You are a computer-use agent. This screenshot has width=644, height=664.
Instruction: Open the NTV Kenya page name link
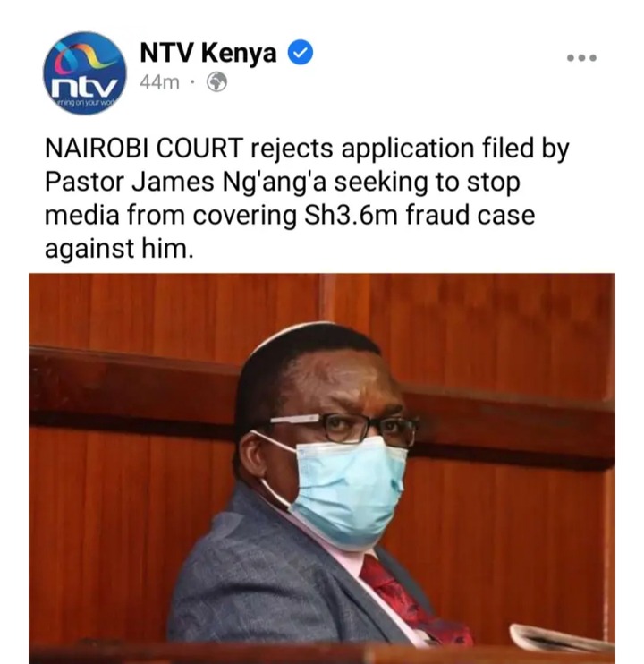pyautogui.click(x=208, y=54)
